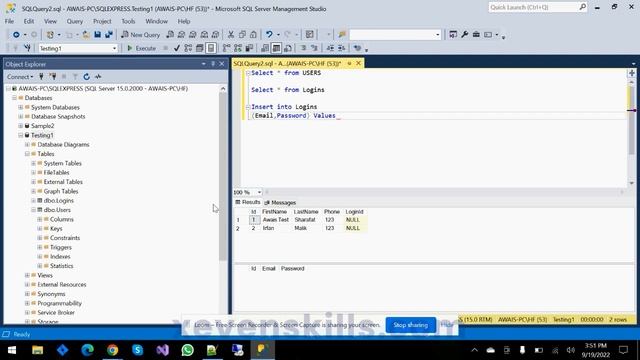This screenshot has width=640, height=360.
Task: Toggle Include Actual Execution Plan
Action: [226, 48]
